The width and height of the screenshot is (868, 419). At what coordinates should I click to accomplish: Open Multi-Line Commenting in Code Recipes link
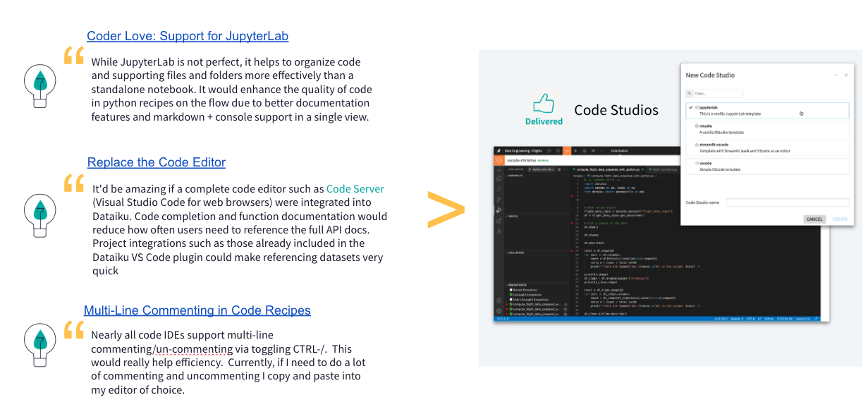pos(197,310)
